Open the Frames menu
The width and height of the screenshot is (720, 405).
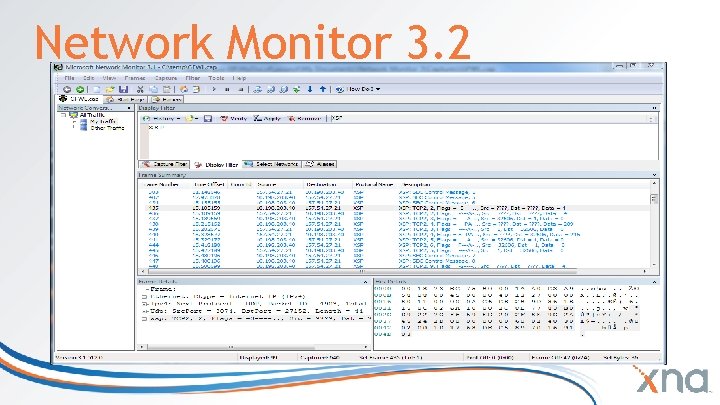(135, 78)
